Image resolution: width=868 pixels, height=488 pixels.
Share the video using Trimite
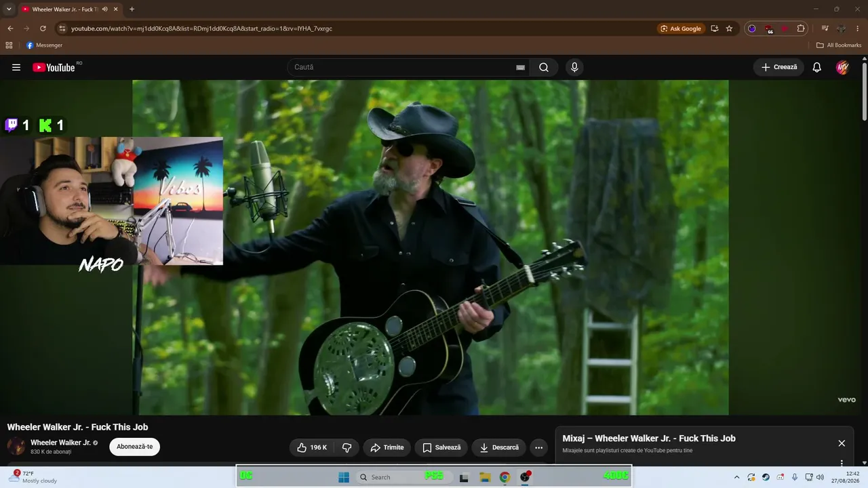tap(387, 447)
